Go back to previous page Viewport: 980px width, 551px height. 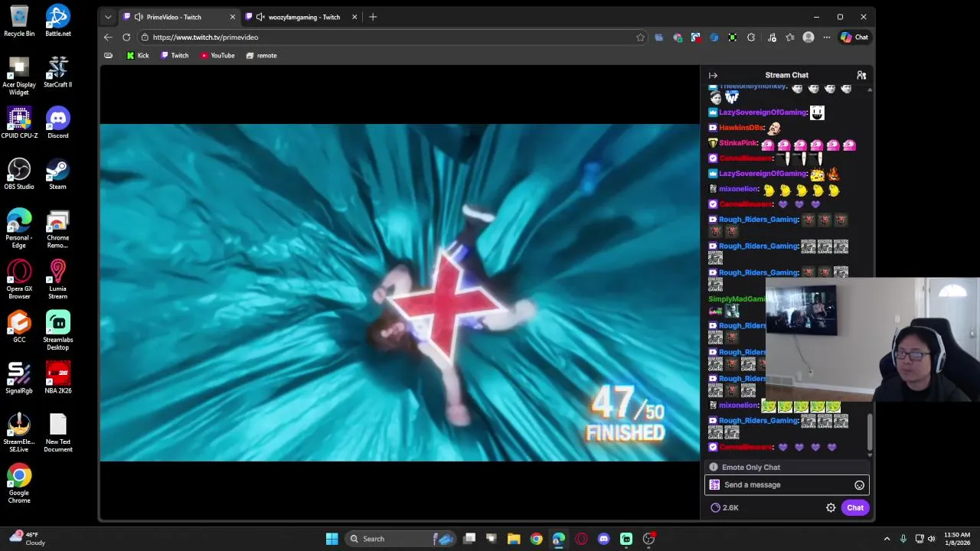pos(108,37)
